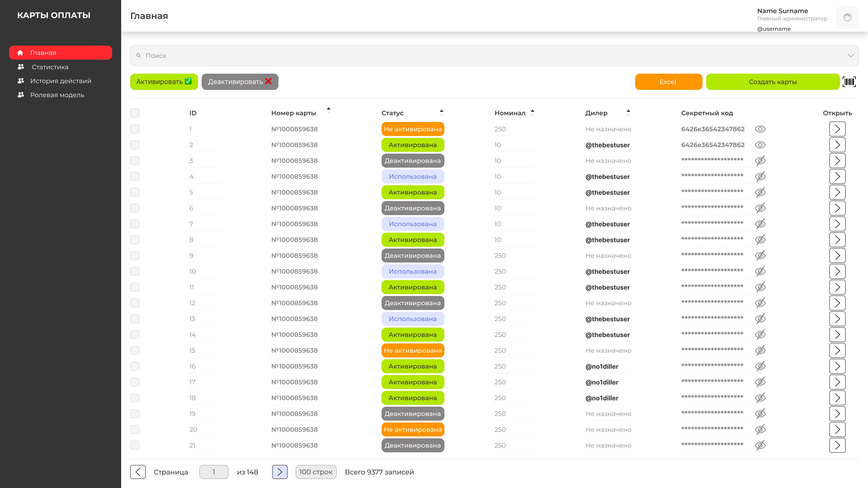Click the Создать карты button
This screenshot has width=868, height=488.
pyautogui.click(x=773, y=82)
